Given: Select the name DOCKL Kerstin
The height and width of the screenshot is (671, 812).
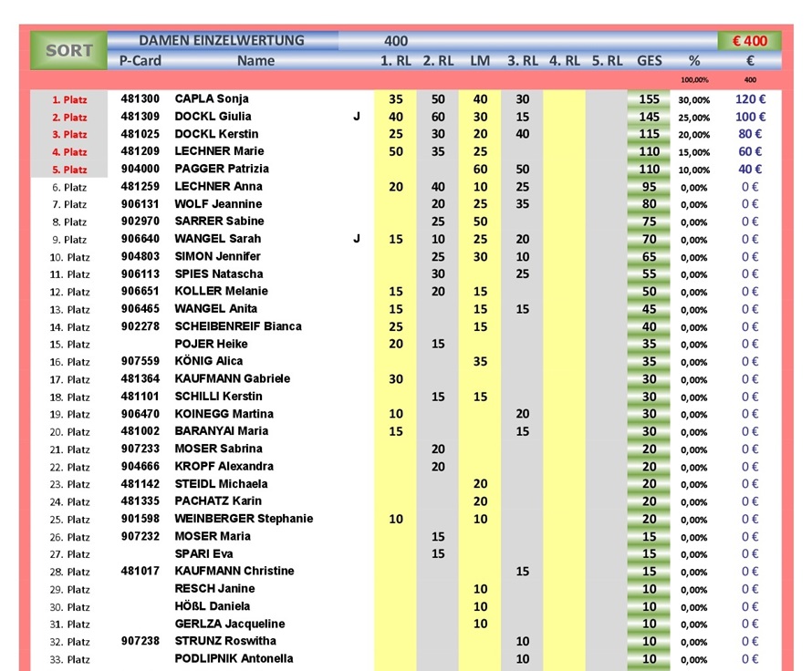Looking at the screenshot, I should 216,134.
